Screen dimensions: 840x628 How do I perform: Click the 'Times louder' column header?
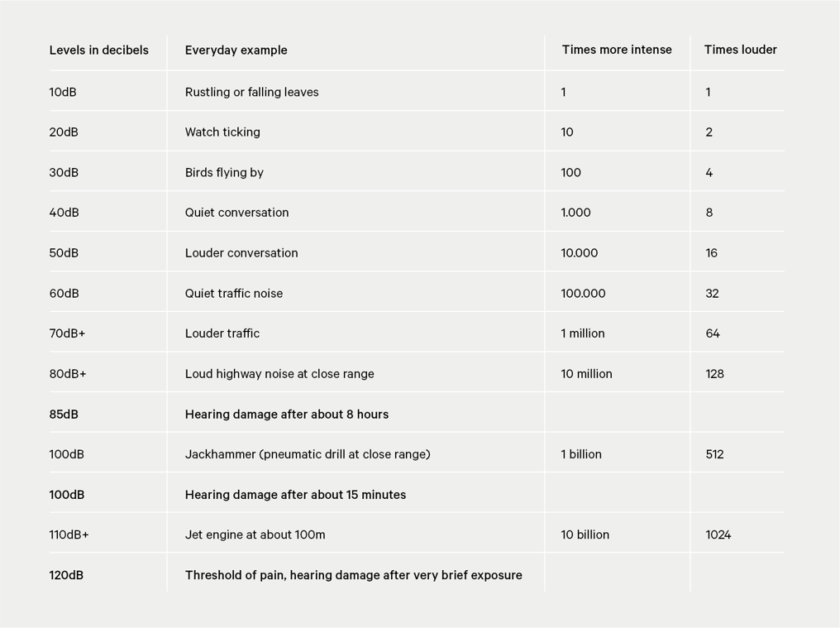tap(740, 50)
